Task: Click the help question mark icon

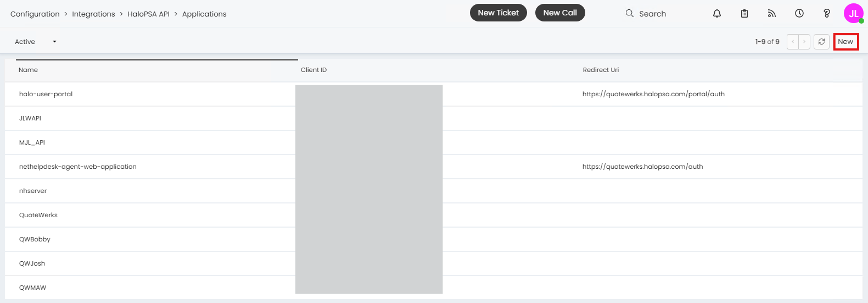Action: (x=827, y=13)
